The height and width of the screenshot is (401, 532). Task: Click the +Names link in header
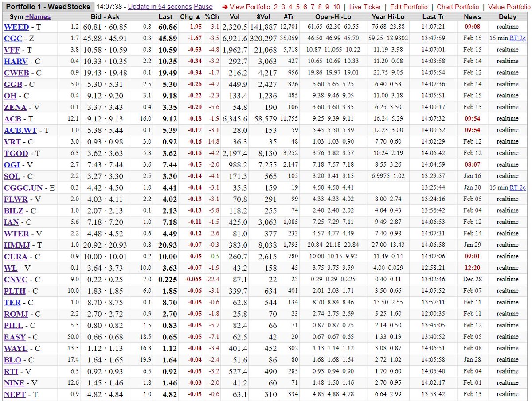tap(38, 17)
